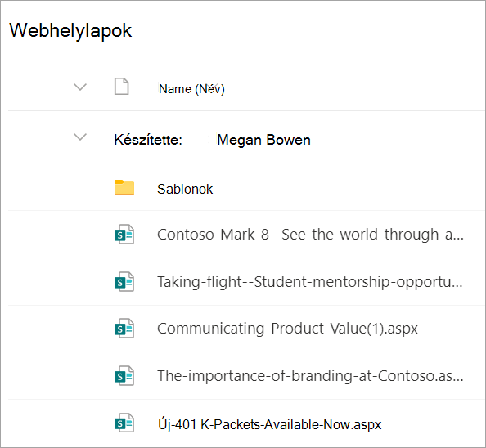
Task: Collapse the Készítette: Megan Bowen group
Action: pos(80,137)
